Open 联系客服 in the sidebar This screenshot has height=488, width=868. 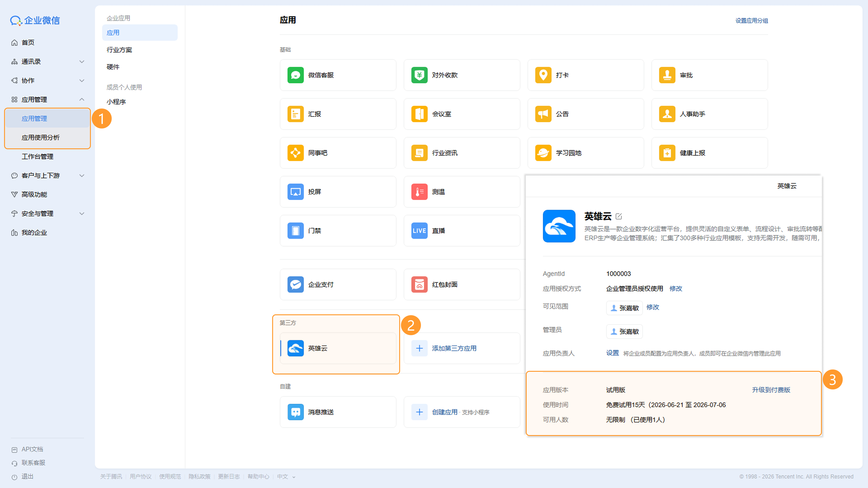point(33,463)
